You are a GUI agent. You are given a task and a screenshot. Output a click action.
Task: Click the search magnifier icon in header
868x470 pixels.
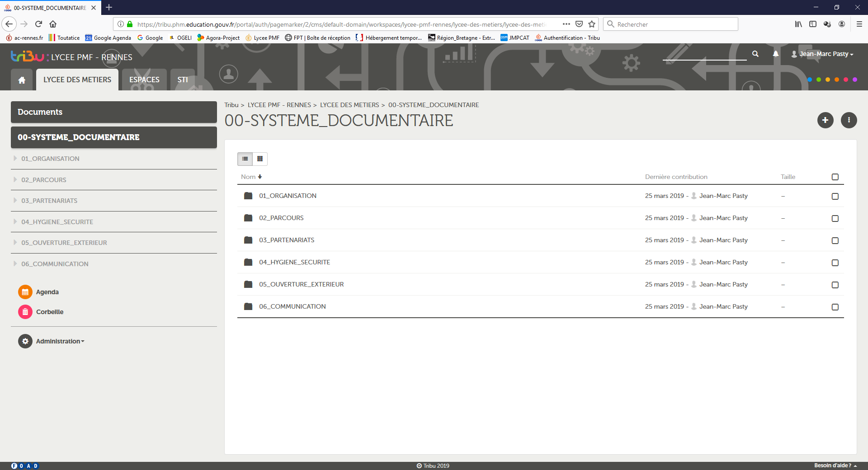tap(755, 54)
